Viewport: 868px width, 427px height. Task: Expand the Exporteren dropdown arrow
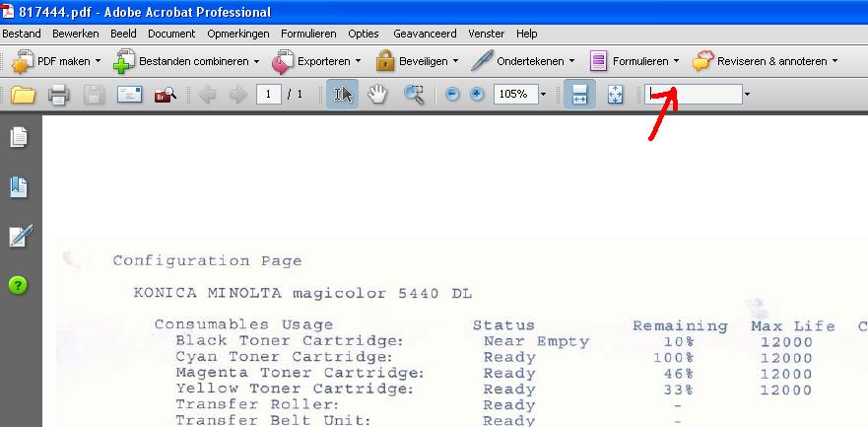click(x=359, y=61)
